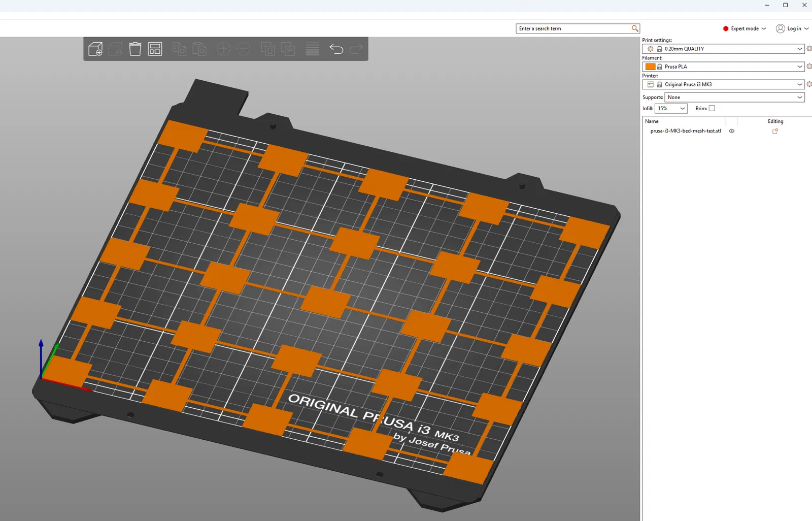This screenshot has width=812, height=521.
Task: Click the Paste clipboard icon
Action: [x=199, y=49]
